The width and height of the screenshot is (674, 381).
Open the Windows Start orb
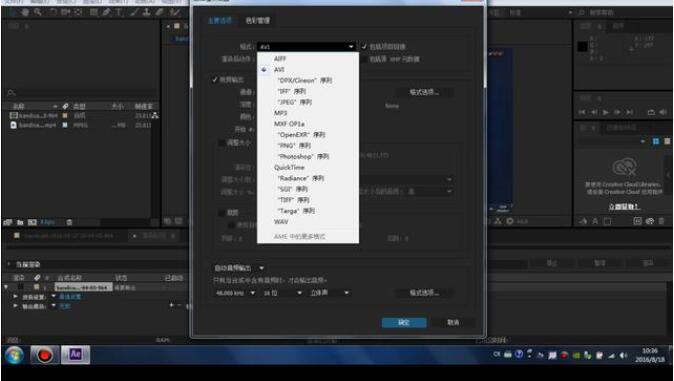15,355
